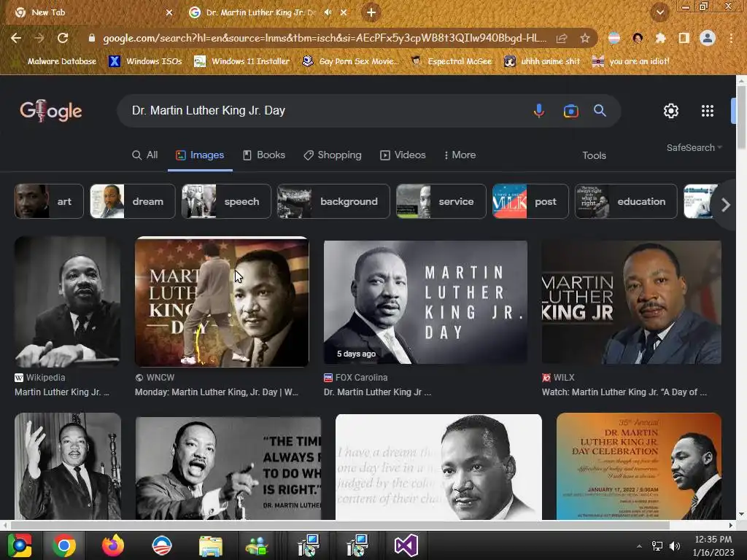Filter images by the education chip
Screen dimensions: 747x560
(626, 201)
